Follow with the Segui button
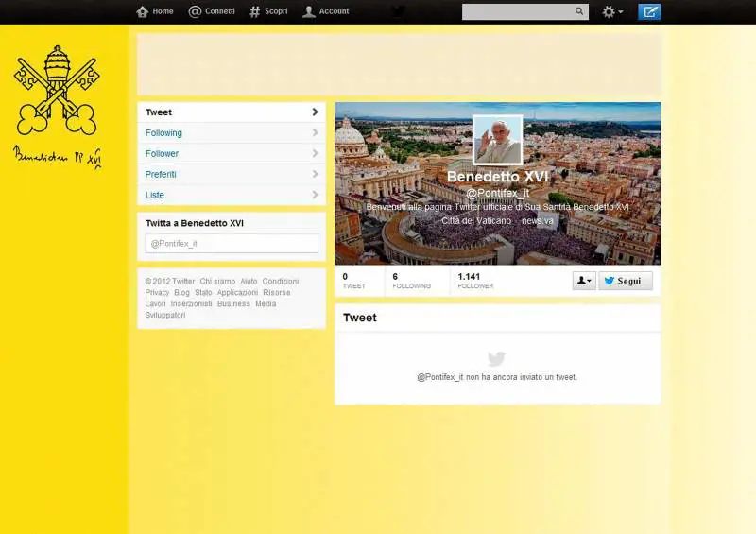The width and height of the screenshot is (756, 534). [626, 281]
